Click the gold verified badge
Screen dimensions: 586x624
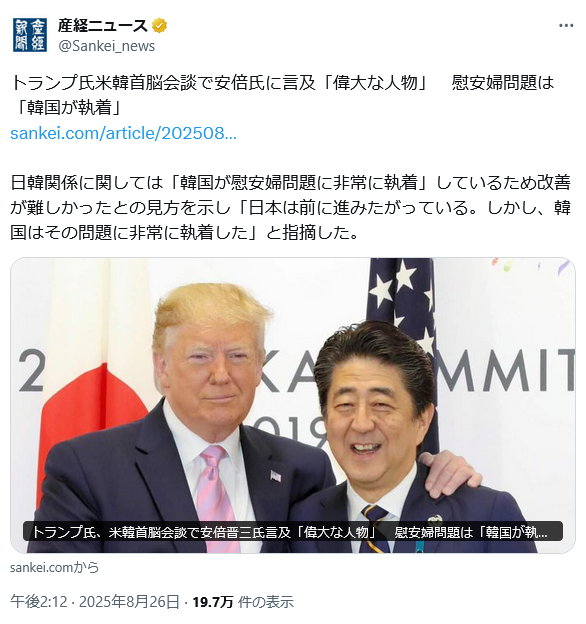(160, 26)
